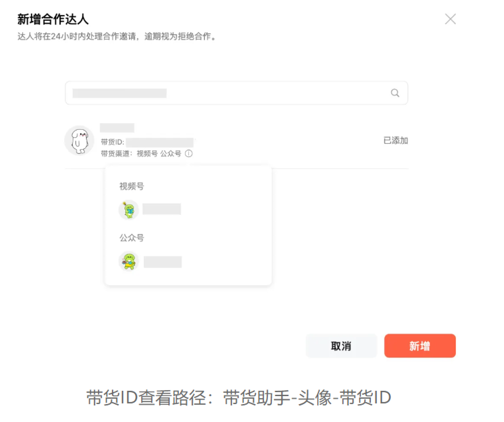Click the 公众号 heading in popup
This screenshot has width=504, height=422.
pos(132,238)
